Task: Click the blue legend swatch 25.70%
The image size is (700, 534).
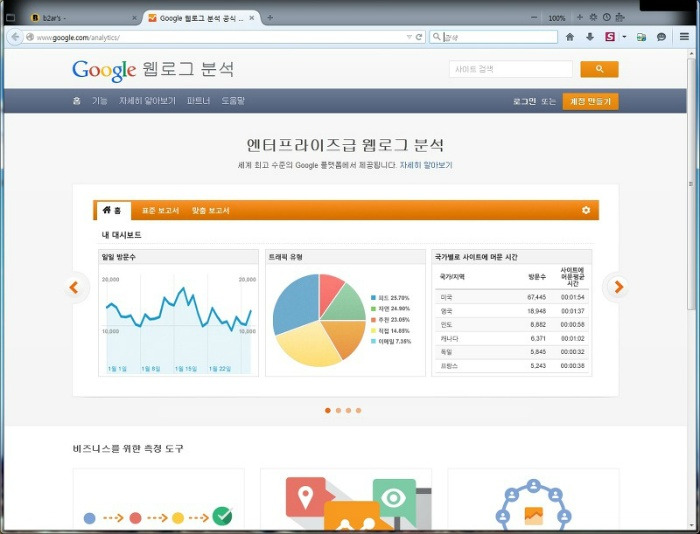Action: (x=373, y=298)
